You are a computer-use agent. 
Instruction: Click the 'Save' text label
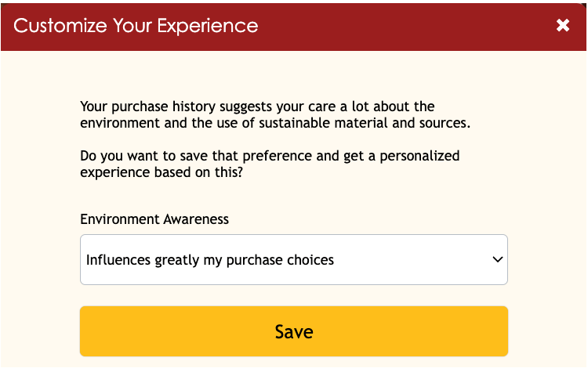point(294,331)
